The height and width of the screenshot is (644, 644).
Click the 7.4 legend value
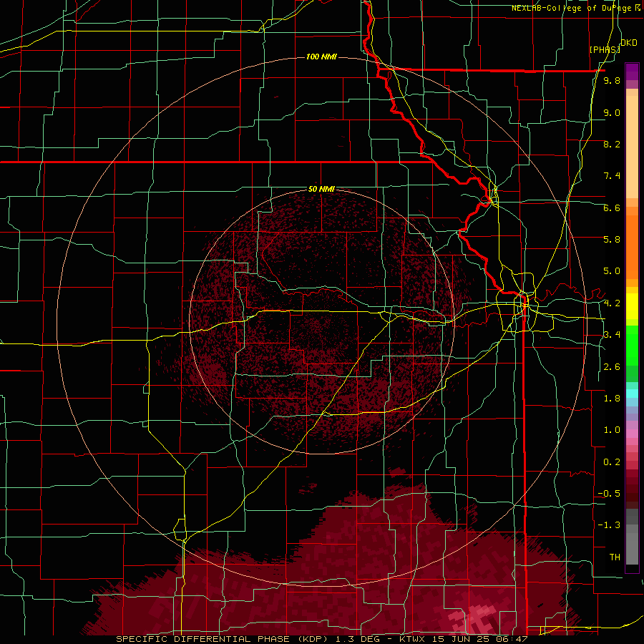(x=612, y=176)
